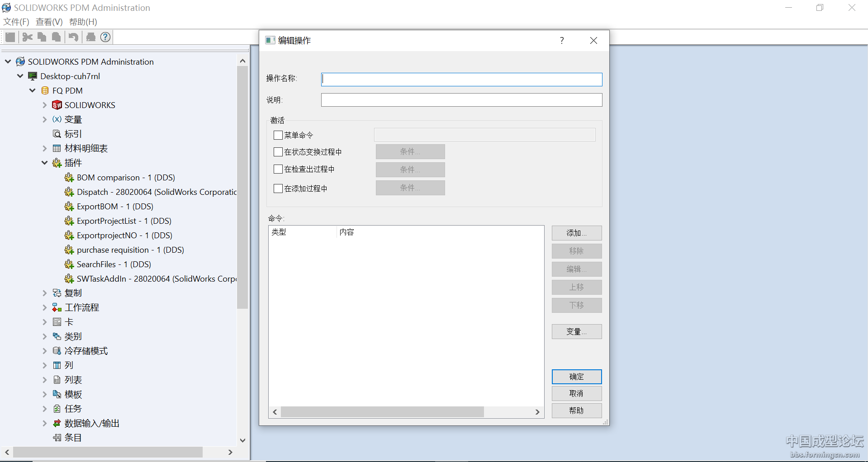Expand the 材料明细表 tree node
This screenshot has height=462, width=868.
click(44, 149)
